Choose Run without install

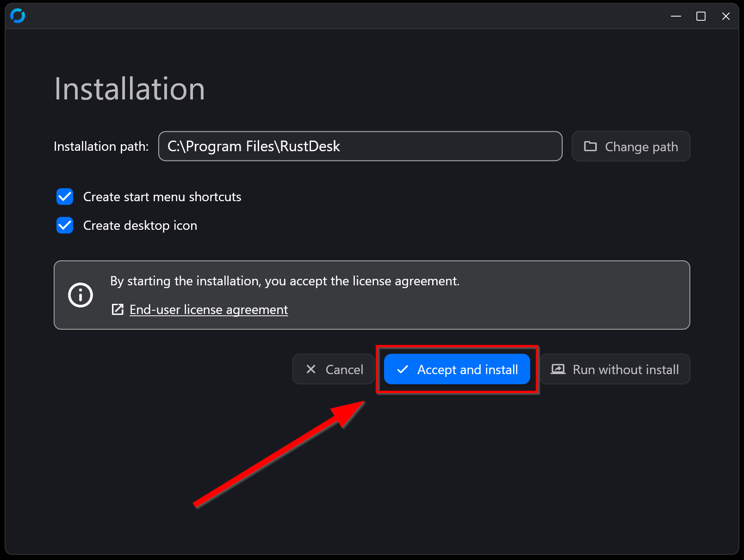point(615,369)
